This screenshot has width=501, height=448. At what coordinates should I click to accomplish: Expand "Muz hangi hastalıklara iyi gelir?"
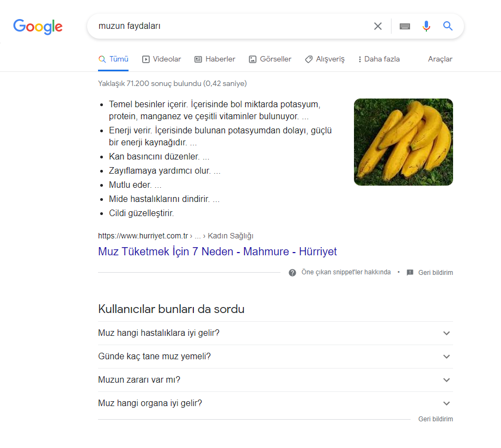coord(276,333)
